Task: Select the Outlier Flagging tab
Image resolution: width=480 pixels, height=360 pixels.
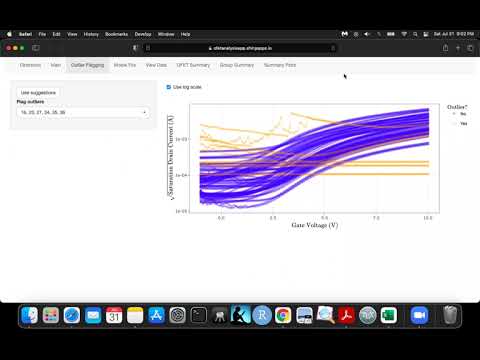Action: pos(87,65)
